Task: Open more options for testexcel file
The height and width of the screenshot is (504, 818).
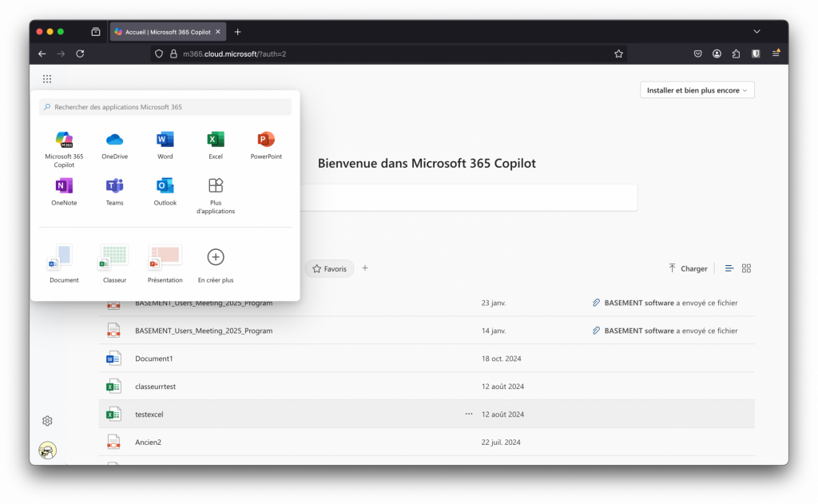Action: 469,414
